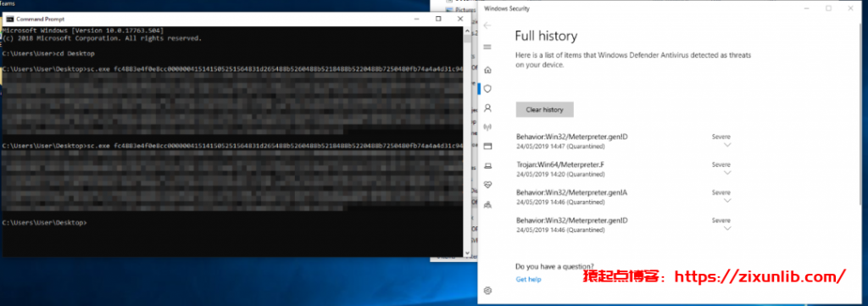Click the Command Prompt vertical scrollbar
The width and height of the screenshot is (868, 306).
tap(467, 141)
